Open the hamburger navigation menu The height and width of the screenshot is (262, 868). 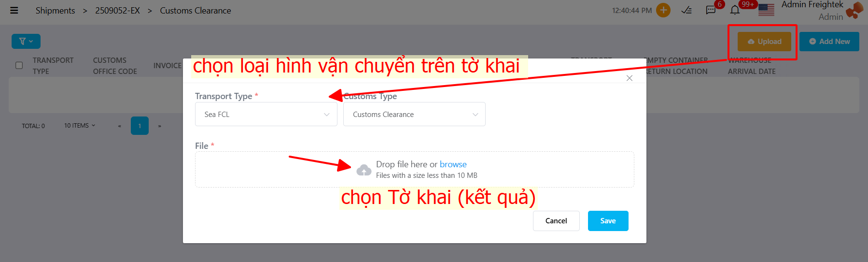pos(14,10)
